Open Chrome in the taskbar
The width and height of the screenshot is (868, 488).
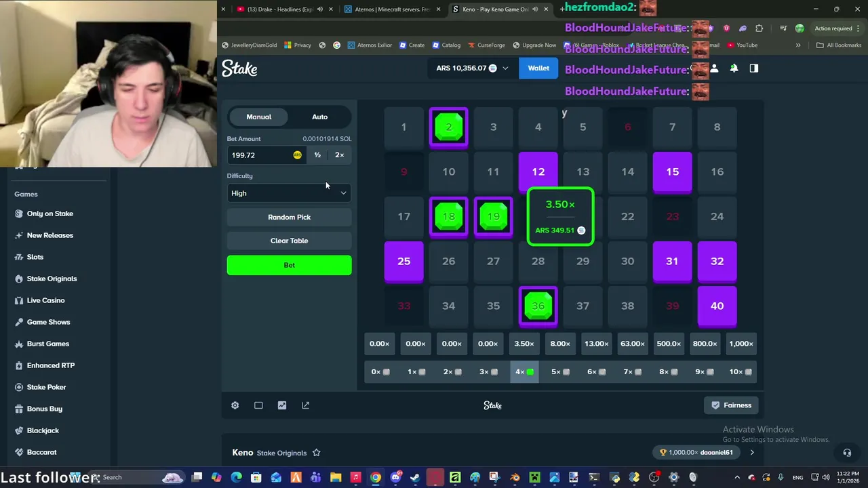[x=375, y=477]
